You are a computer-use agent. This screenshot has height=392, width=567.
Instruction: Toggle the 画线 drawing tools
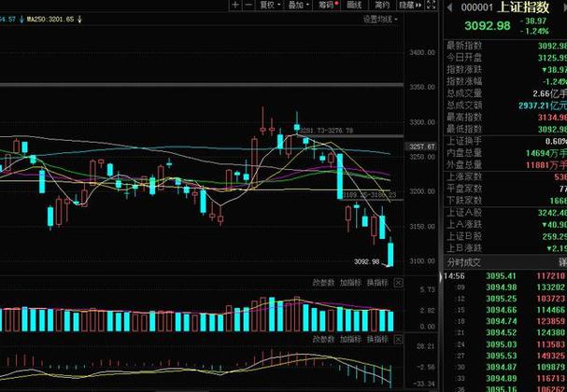pyautogui.click(x=354, y=5)
